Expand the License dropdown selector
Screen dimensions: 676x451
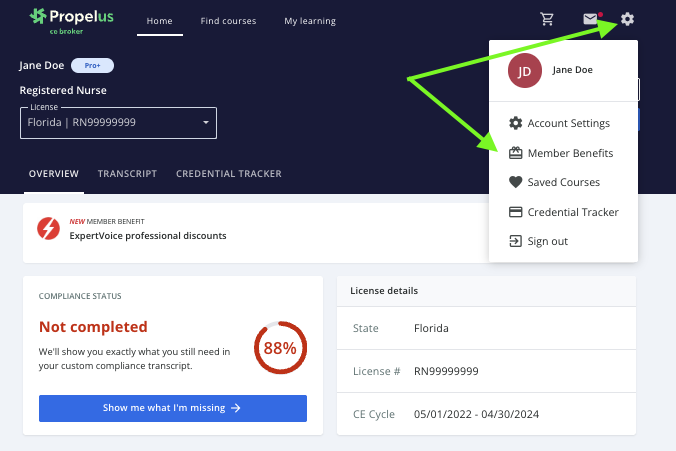118,122
